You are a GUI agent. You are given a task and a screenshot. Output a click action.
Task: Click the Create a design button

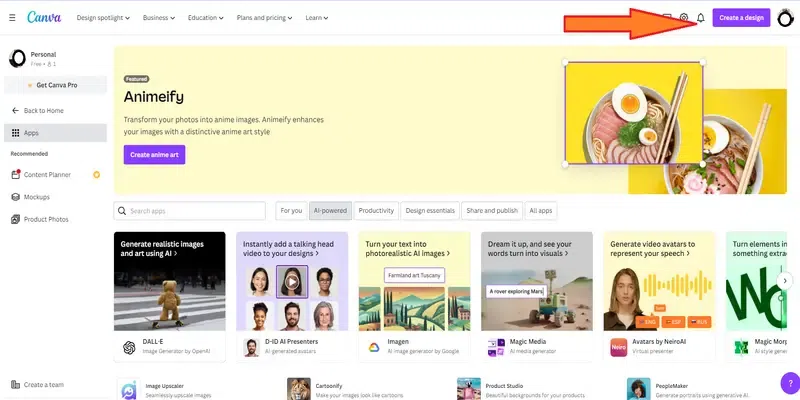741,18
